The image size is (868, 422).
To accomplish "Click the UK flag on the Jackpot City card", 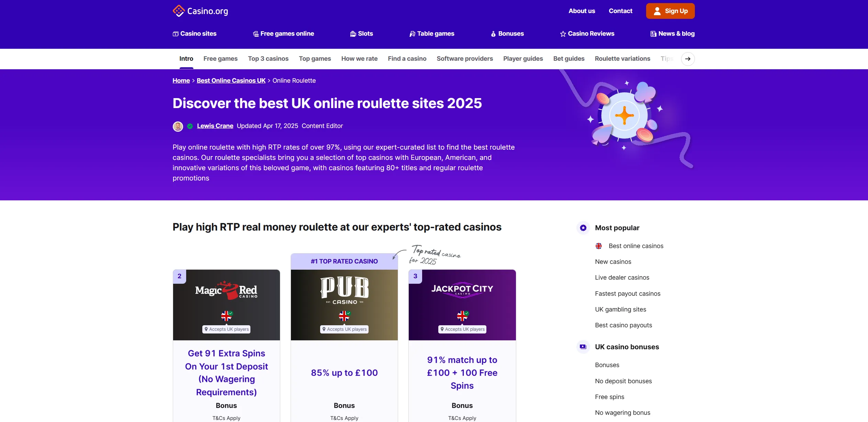I will [462, 316].
